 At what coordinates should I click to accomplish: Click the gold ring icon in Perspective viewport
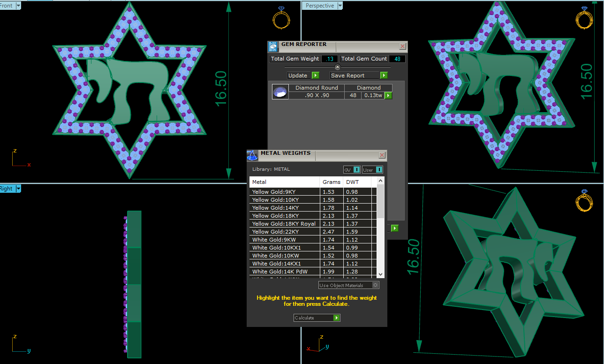tap(584, 18)
